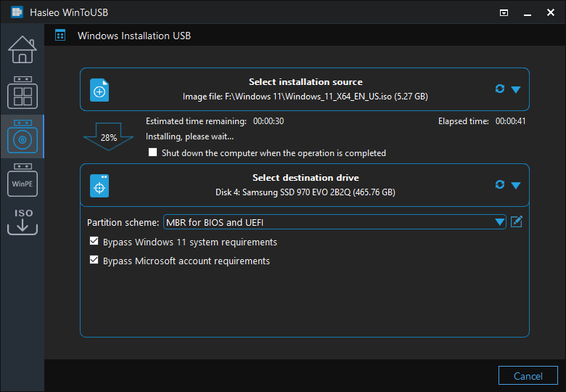
Task: Select the Windows Installation USB sidebar icon
Action: coord(22,136)
